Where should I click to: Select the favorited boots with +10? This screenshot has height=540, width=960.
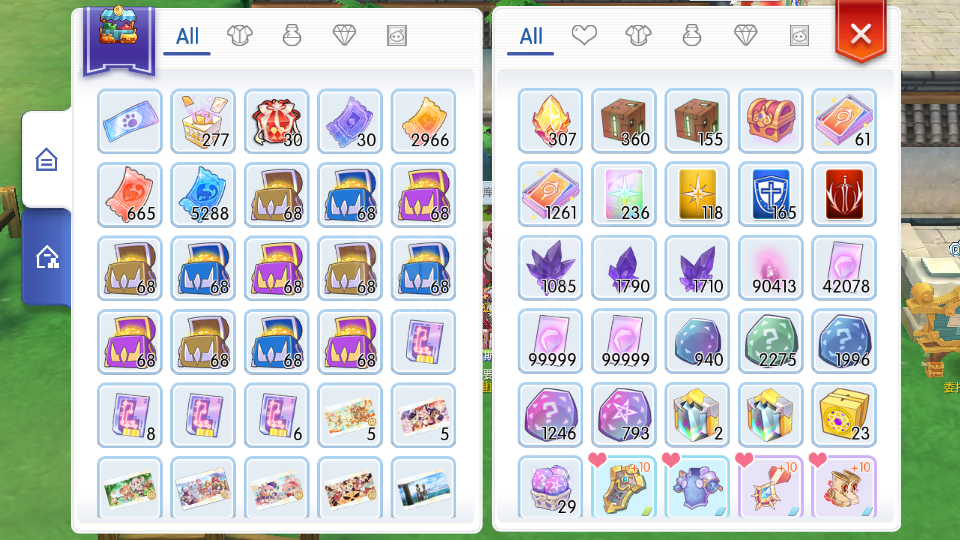click(844, 487)
